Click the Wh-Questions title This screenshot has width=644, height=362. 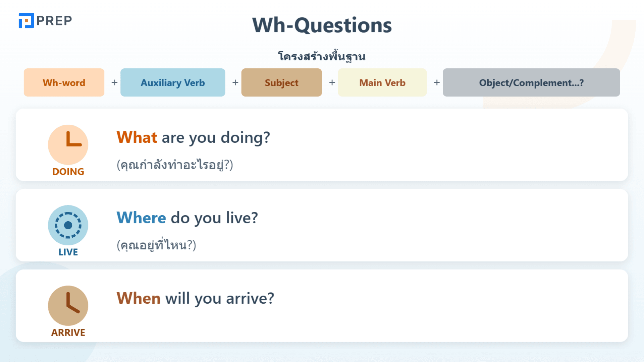click(322, 25)
